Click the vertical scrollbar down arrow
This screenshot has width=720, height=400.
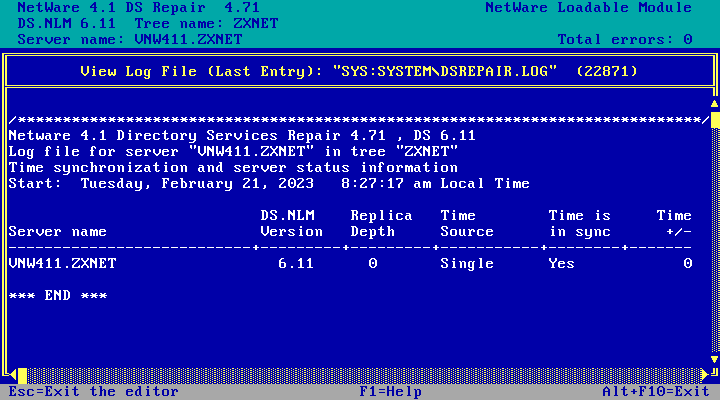coord(714,359)
